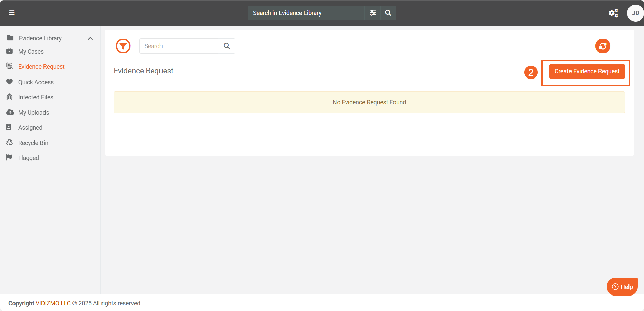Open the Recycle Bin icon
Image resolution: width=644 pixels, height=311 pixels.
click(10, 143)
